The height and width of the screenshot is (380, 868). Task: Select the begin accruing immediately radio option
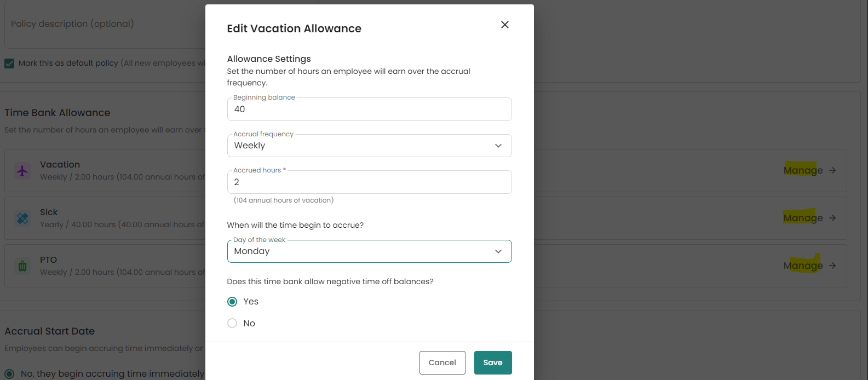click(x=9, y=374)
